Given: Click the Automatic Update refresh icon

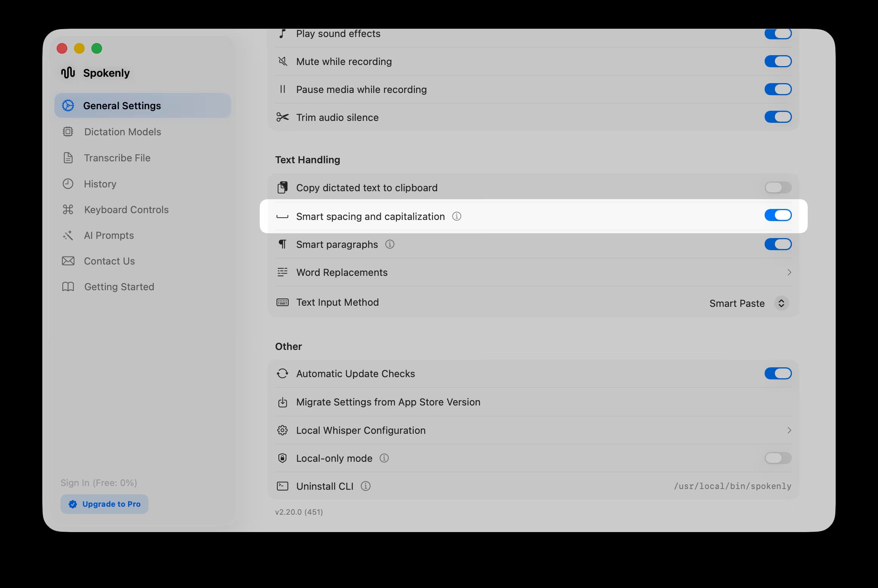Looking at the screenshot, I should pos(283,373).
